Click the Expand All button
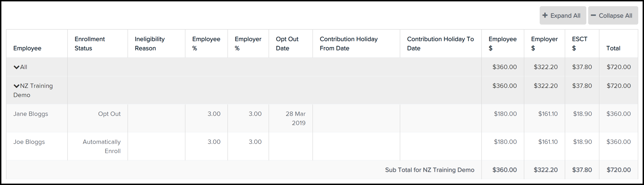The width and height of the screenshot is (644, 185). 562,15
